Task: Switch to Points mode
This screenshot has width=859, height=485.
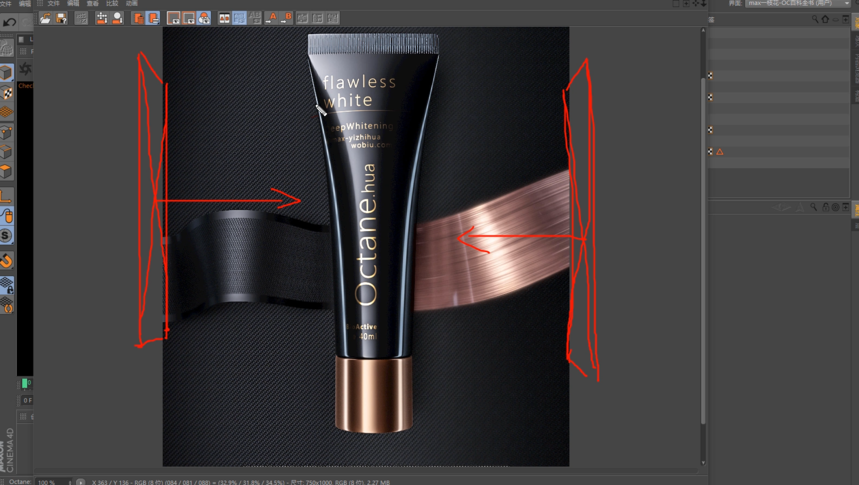Action: pos(6,133)
